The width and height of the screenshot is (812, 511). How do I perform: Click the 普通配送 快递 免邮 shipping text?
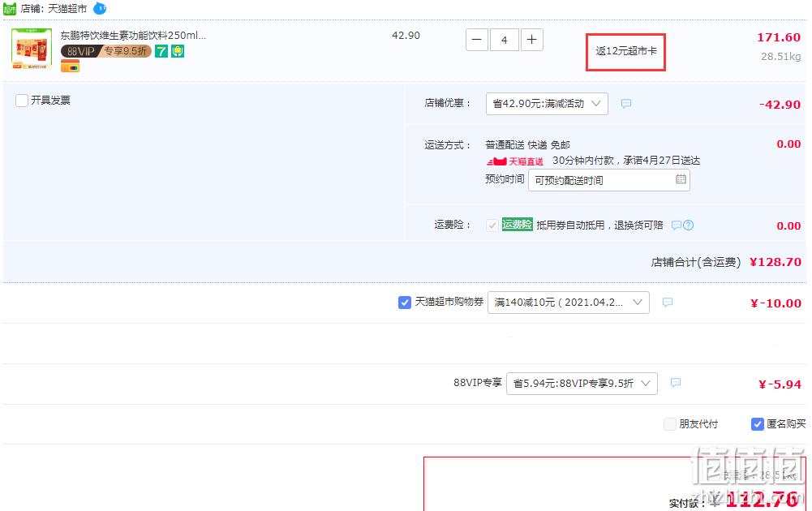pyautogui.click(x=528, y=145)
